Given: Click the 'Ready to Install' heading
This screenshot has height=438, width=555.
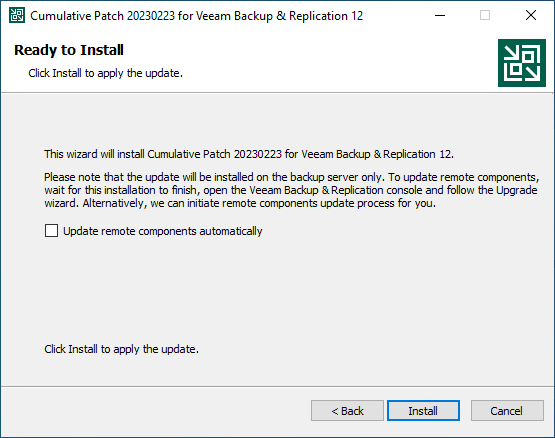Looking at the screenshot, I should pos(69,50).
